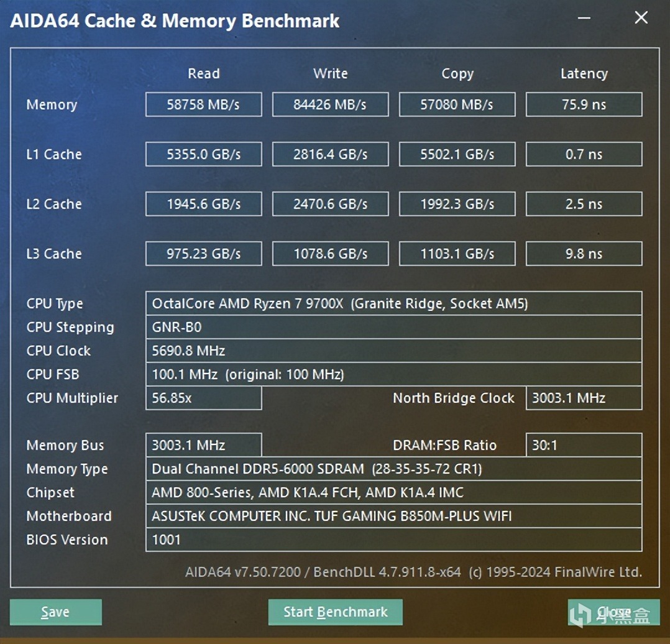Viewport: 670px width, 644px height.
Task: Click the CPU Clock field 5690.8 MHz
Action: point(393,351)
